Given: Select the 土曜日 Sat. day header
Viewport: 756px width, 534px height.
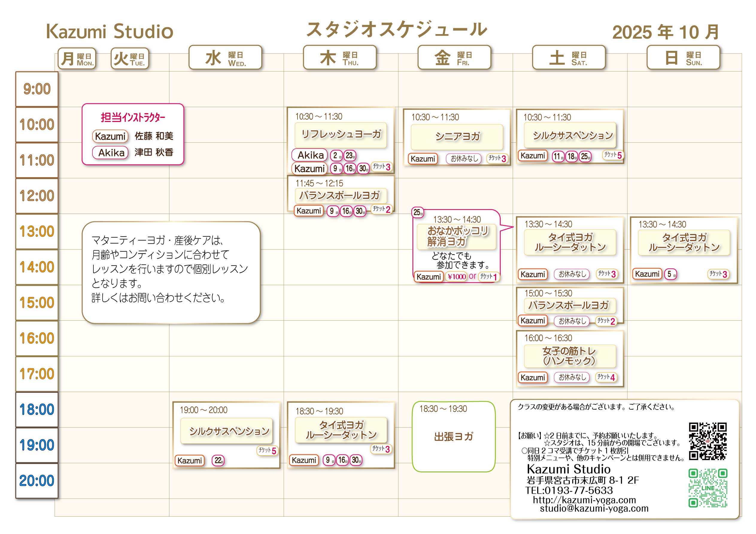Looking at the screenshot, I should point(569,58).
